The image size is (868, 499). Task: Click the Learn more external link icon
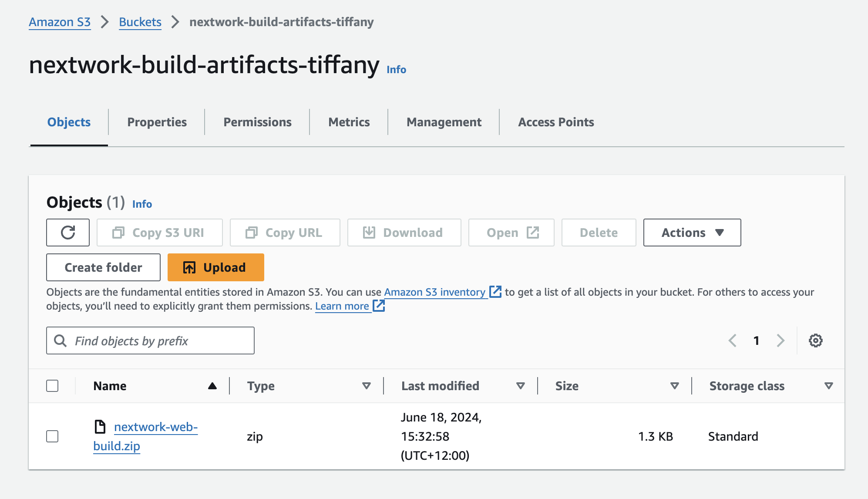tap(379, 306)
